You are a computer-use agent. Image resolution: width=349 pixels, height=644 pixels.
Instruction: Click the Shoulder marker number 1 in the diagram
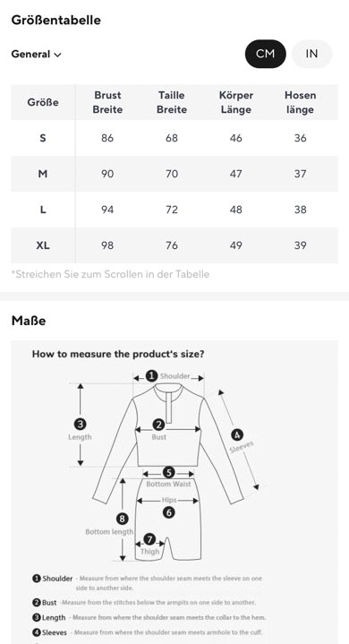152,375
